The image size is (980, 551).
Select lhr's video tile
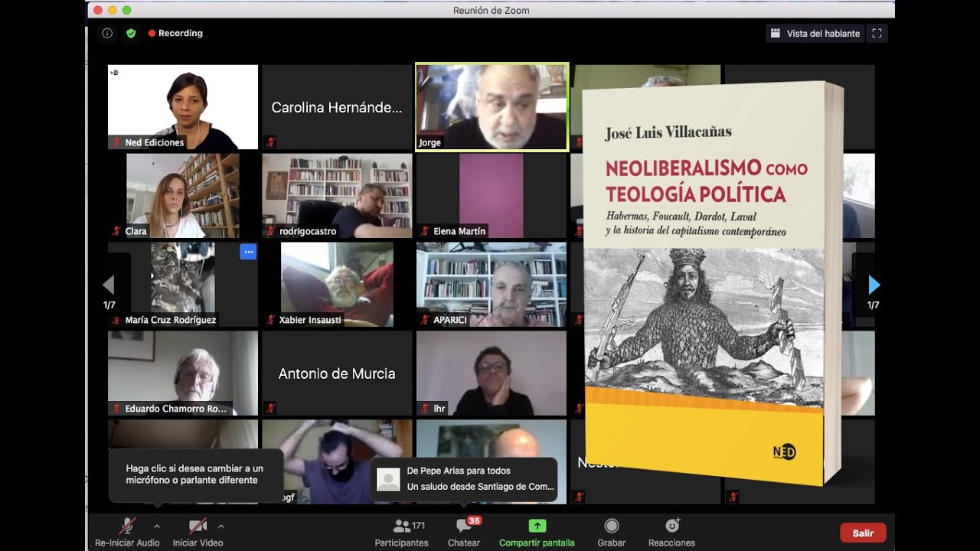tap(492, 373)
